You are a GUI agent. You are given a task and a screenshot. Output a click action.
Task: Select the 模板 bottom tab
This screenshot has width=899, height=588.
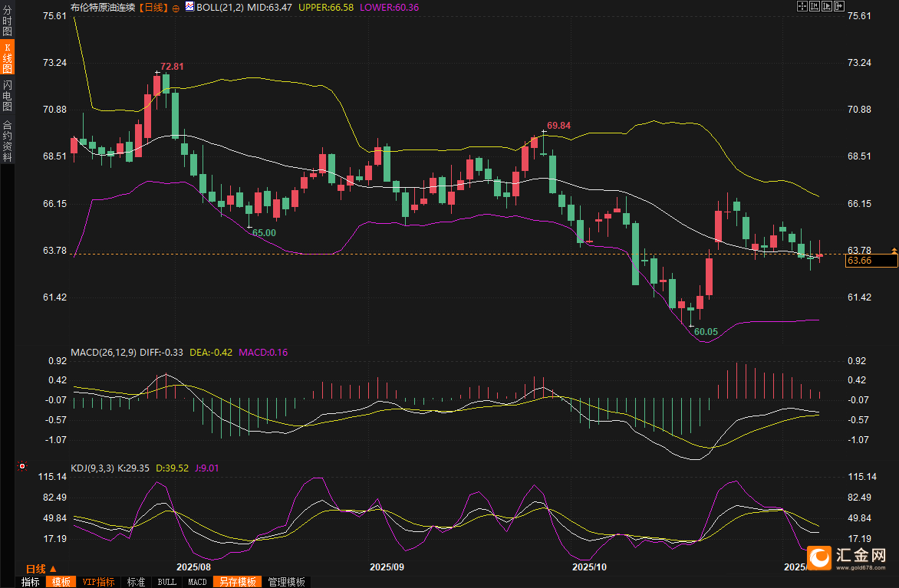pyautogui.click(x=61, y=582)
